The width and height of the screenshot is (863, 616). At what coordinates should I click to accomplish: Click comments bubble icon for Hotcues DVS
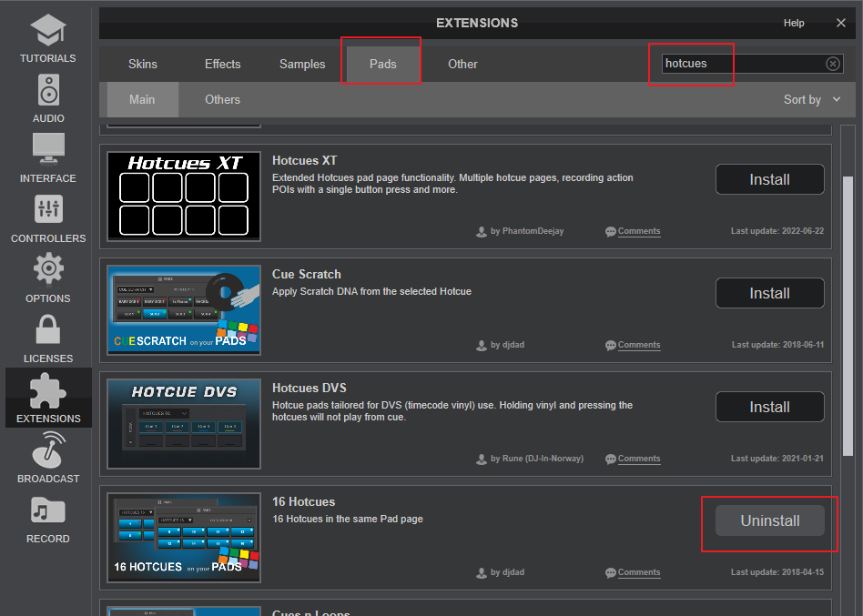click(x=610, y=459)
